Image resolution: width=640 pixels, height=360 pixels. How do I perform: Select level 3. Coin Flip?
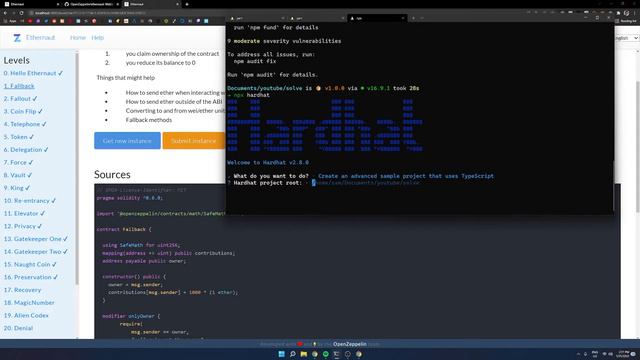tap(23, 111)
